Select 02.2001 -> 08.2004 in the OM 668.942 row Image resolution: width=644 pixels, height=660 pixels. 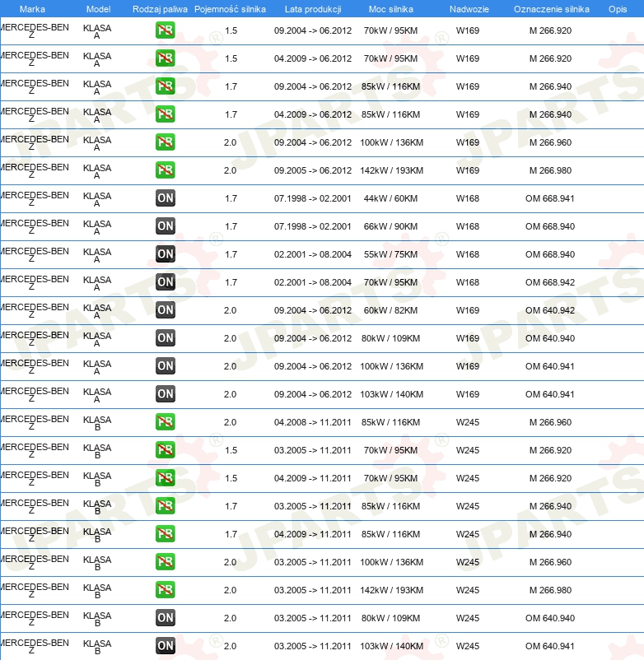[x=312, y=282]
